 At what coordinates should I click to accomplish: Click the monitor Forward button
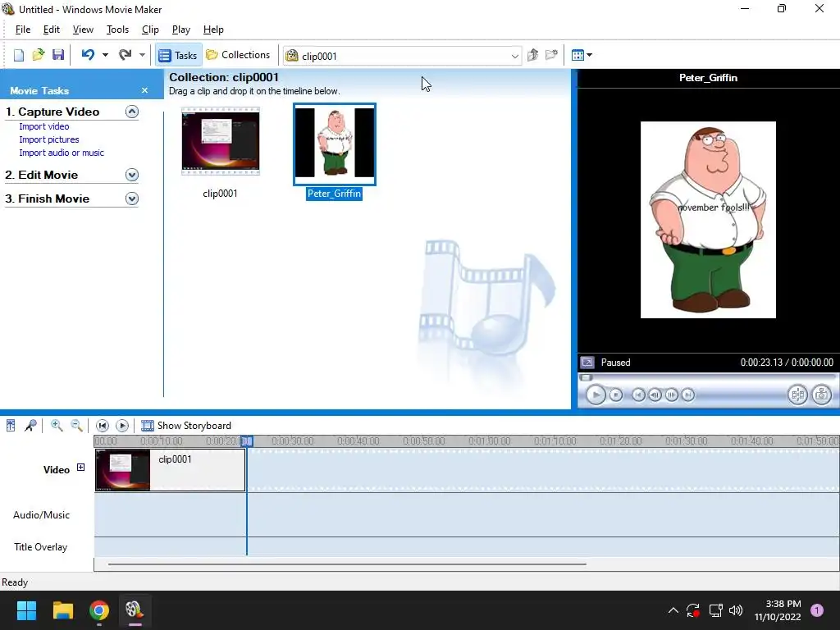[x=688, y=395]
